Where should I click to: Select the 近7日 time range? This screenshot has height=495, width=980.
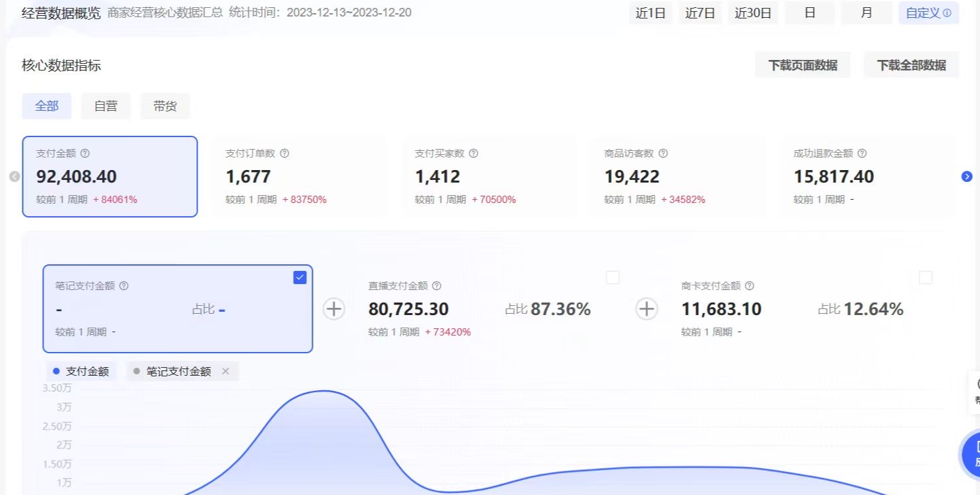(699, 13)
